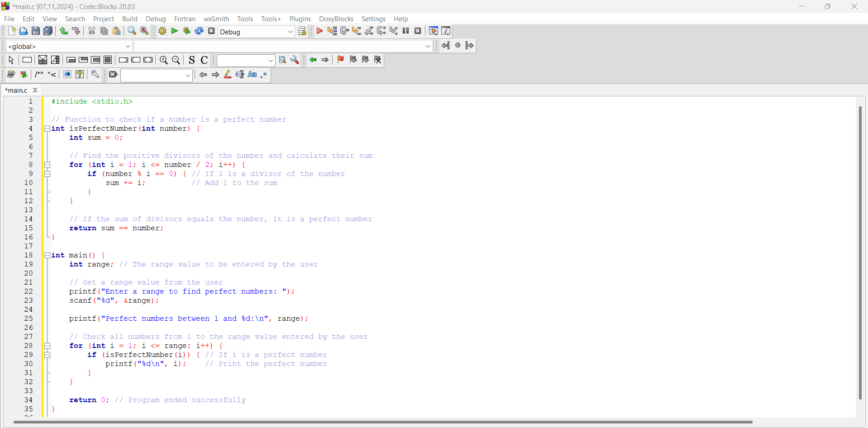Click the Stop debugger button
This screenshot has height=428, width=868.
(x=418, y=31)
